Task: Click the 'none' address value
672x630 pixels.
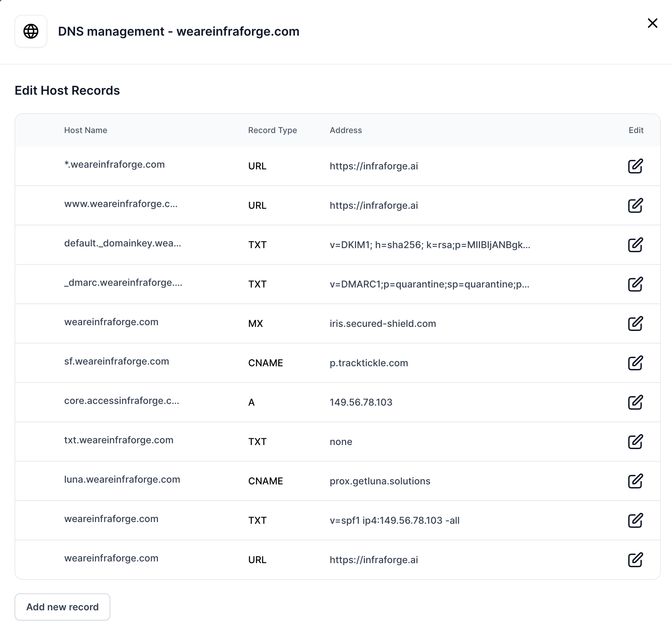Action: pos(341,442)
